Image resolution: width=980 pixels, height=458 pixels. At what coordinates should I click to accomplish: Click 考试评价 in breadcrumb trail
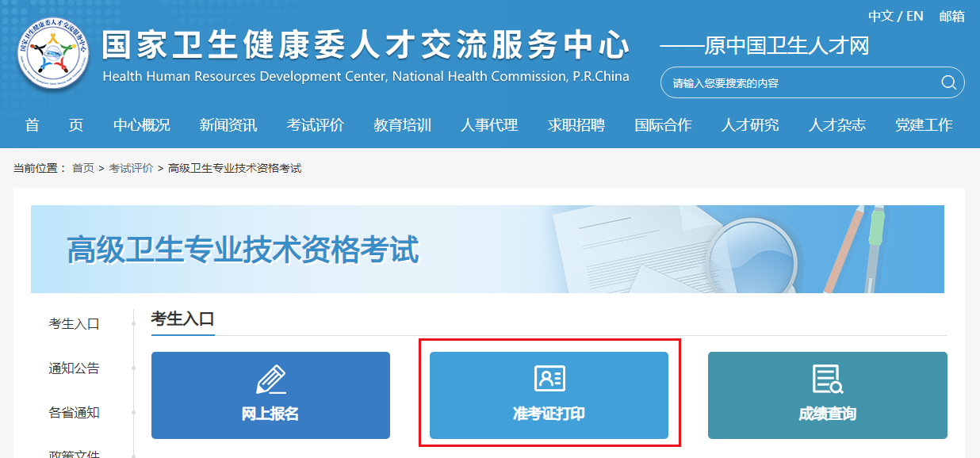coord(131,168)
